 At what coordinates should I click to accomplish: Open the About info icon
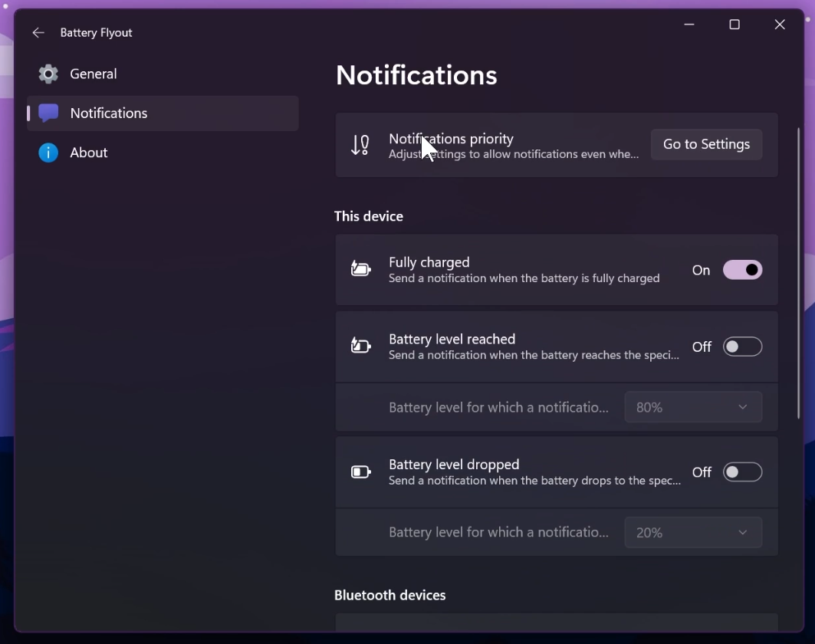[x=48, y=153]
